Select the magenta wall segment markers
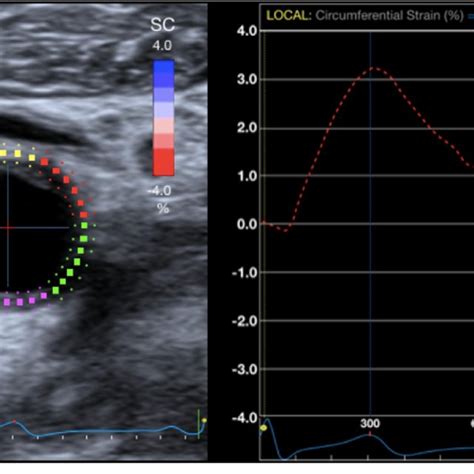This screenshot has width=474, height=474. point(23,300)
